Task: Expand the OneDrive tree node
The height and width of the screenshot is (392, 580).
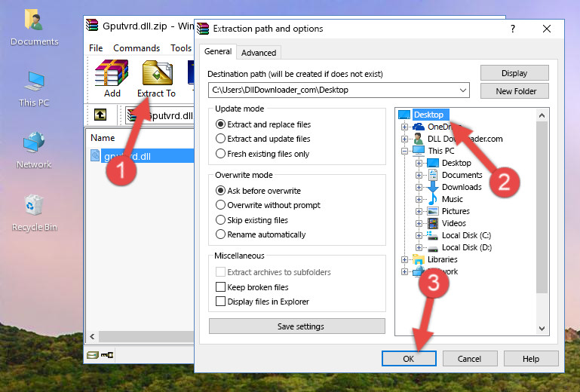Action: point(404,127)
